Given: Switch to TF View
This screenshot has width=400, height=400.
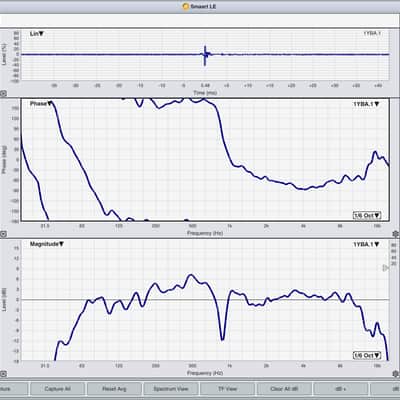Looking at the screenshot, I should [x=227, y=389].
